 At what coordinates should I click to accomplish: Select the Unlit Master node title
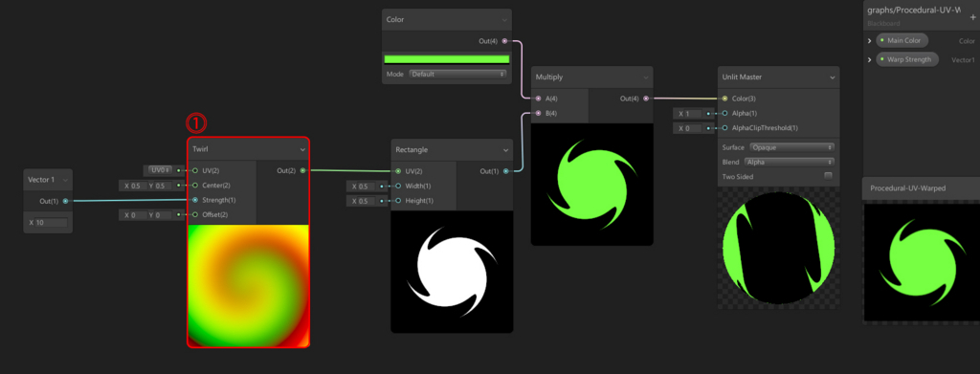[742, 77]
